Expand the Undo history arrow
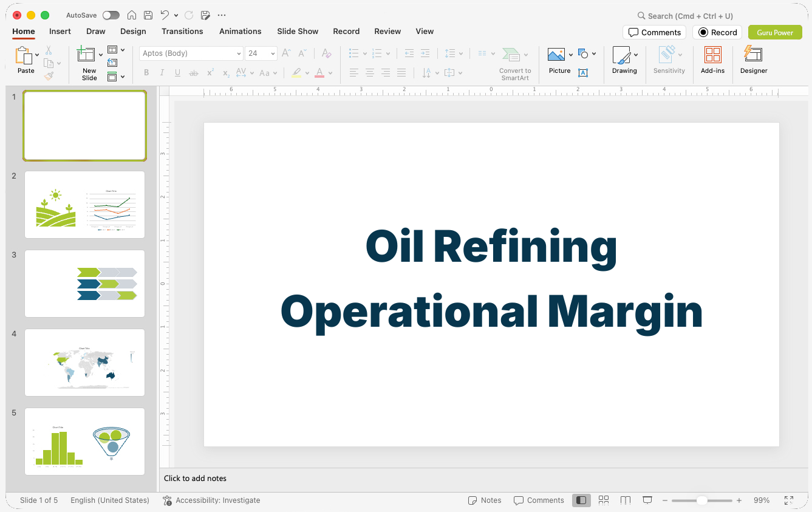The width and height of the screenshot is (812, 512). coord(176,15)
